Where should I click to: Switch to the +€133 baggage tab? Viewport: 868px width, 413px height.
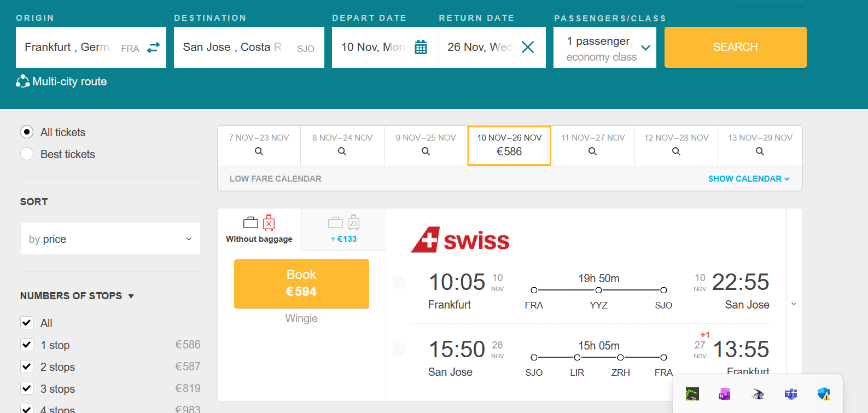pos(343,230)
